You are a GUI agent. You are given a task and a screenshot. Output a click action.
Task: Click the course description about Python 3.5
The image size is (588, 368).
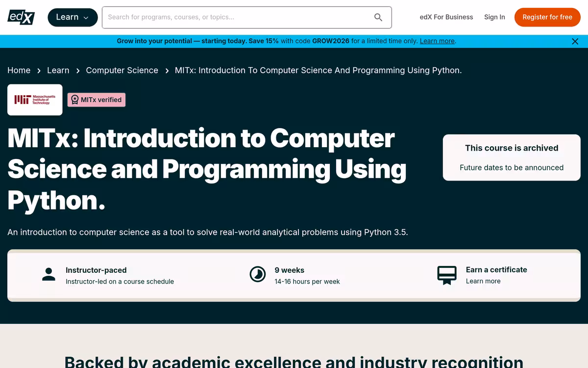point(208,232)
